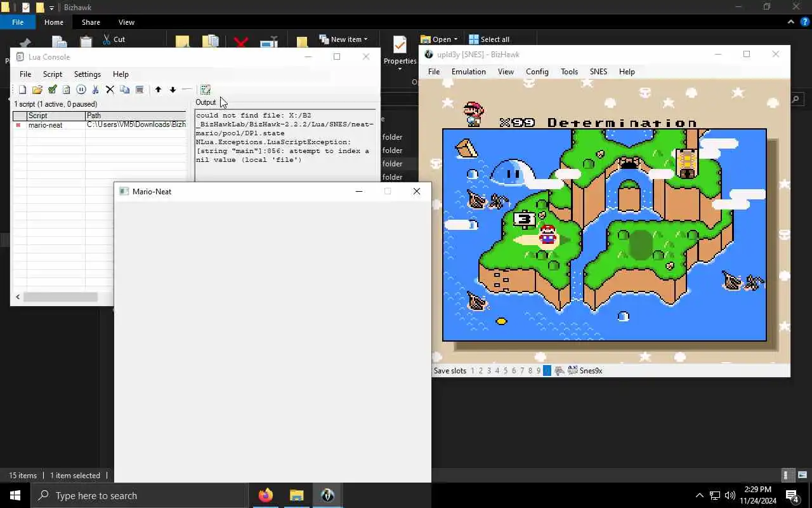Screen dimensions: 812x508
Task: Open Lua Console Script menu
Action: (53, 74)
